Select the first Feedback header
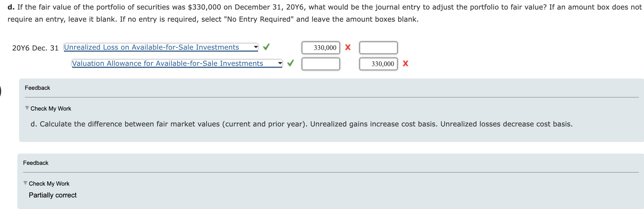The height and width of the screenshot is (209, 644). tap(38, 88)
